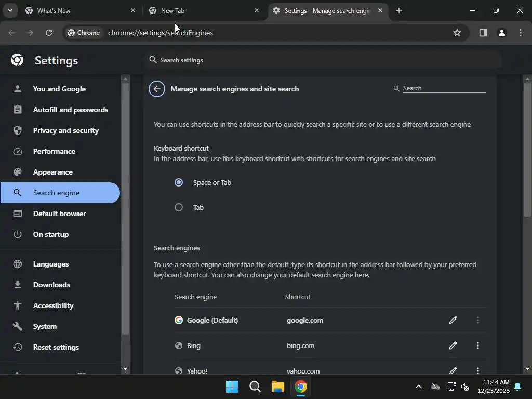532x399 pixels.
Task: Open Chrome's three-dot main menu
Action: point(521,33)
